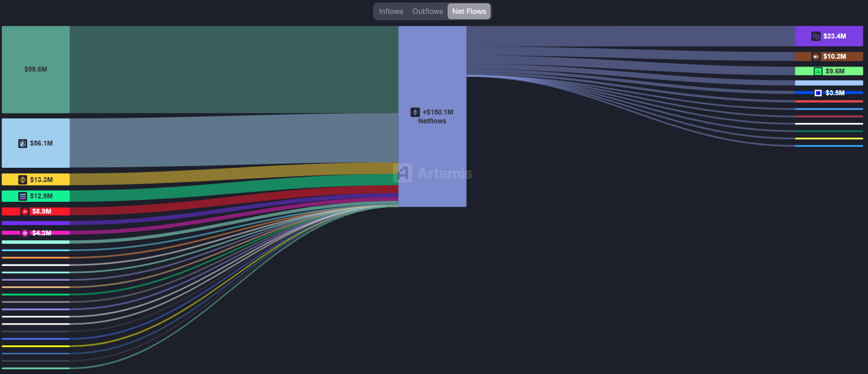
Task: Click the brown chain icon beside $10.2M
Action: 816,57
